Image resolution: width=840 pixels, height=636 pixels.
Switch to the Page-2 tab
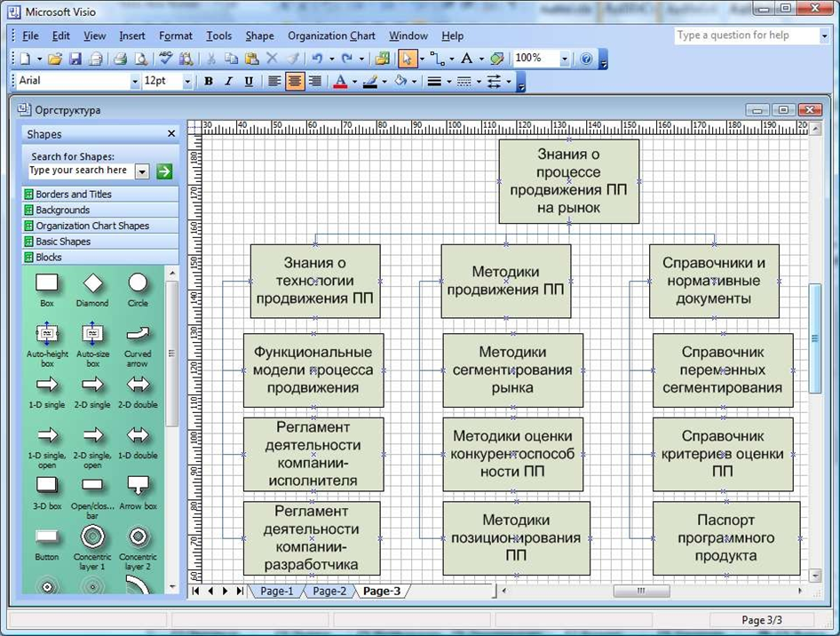coord(329,591)
